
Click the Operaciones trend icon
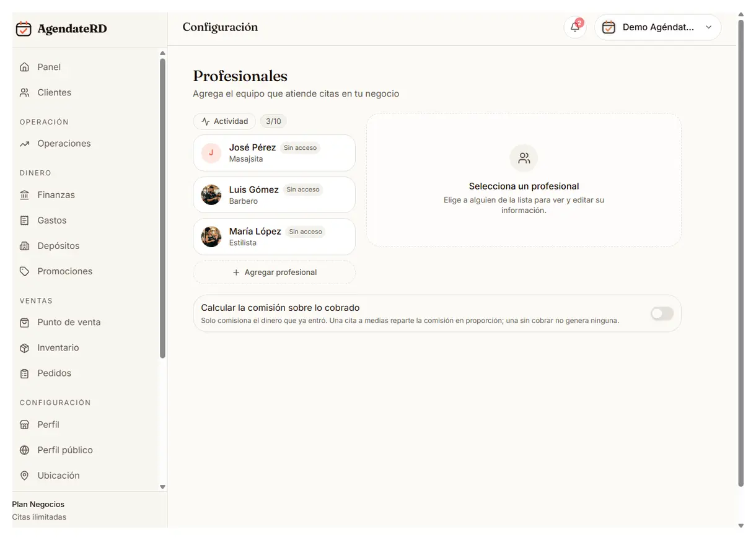25,144
